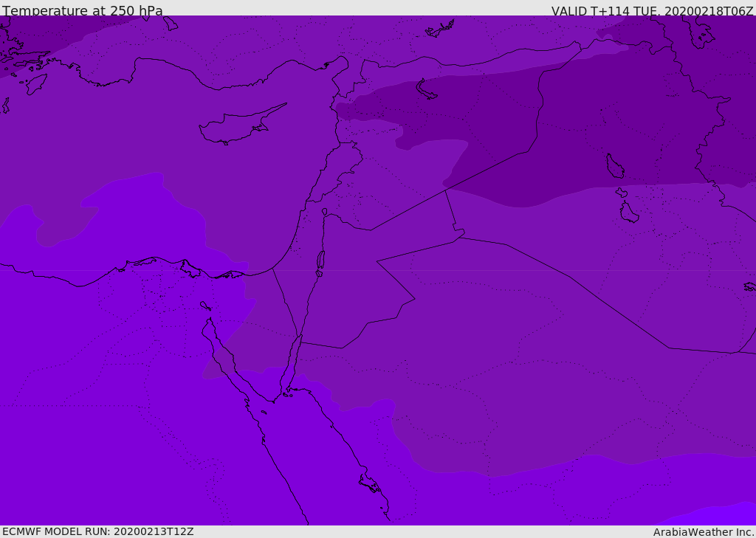Click the Dead Sea outline on the map

(x=320, y=261)
